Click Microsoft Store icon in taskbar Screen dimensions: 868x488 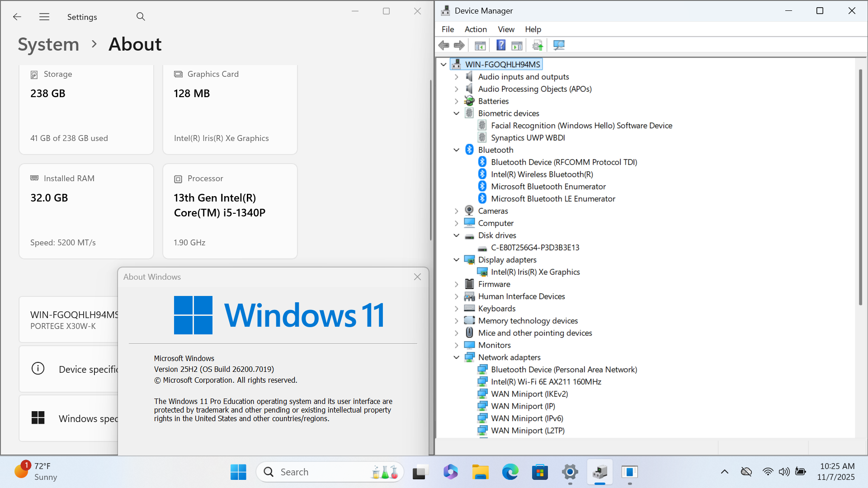point(540,472)
